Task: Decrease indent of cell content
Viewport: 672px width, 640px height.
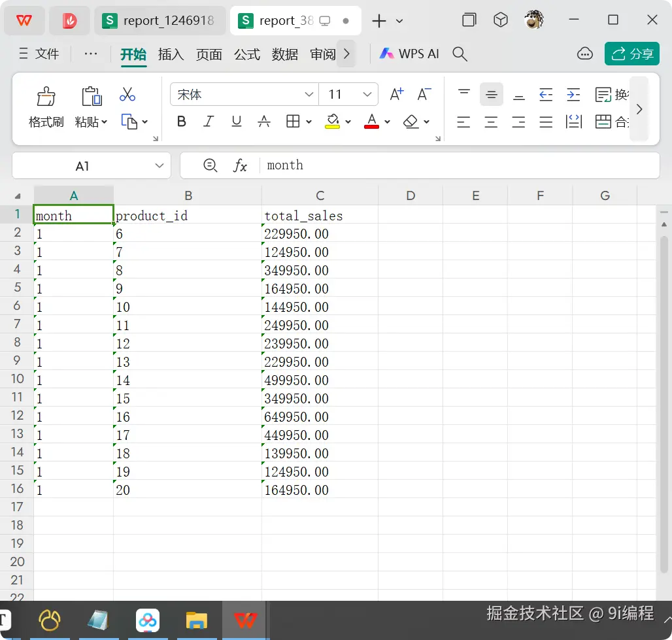Action: [546, 94]
